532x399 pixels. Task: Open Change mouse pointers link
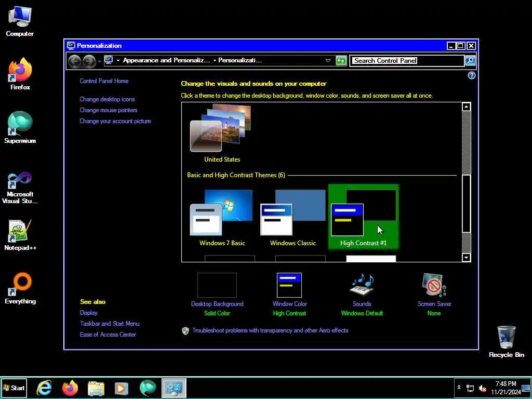[108, 110]
